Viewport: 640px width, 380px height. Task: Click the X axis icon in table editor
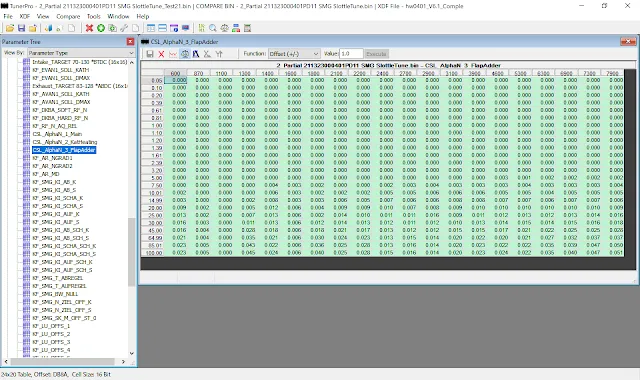(207, 54)
